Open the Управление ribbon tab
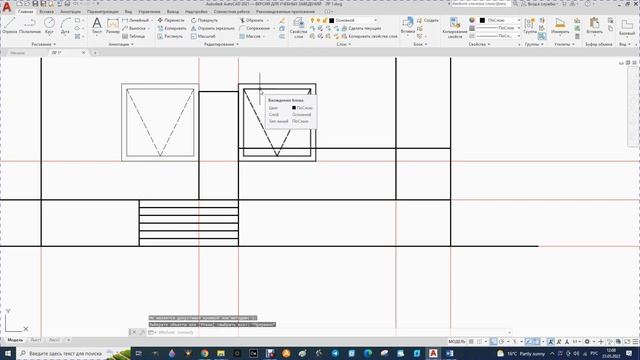640x360 pixels. [149, 12]
